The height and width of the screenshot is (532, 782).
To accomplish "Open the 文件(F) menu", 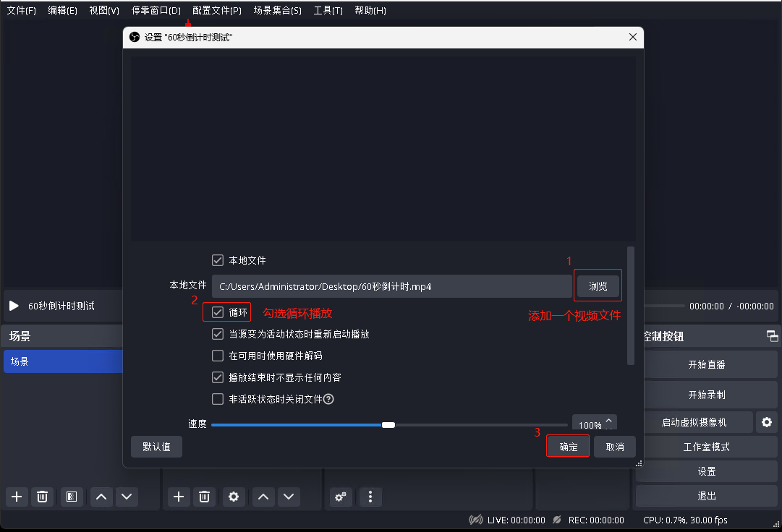I will coord(21,11).
